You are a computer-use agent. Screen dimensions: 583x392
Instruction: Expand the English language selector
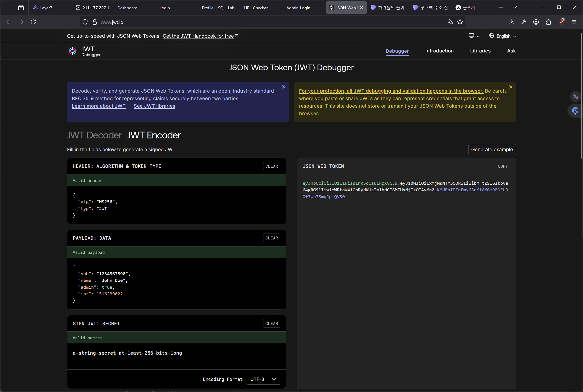(502, 36)
